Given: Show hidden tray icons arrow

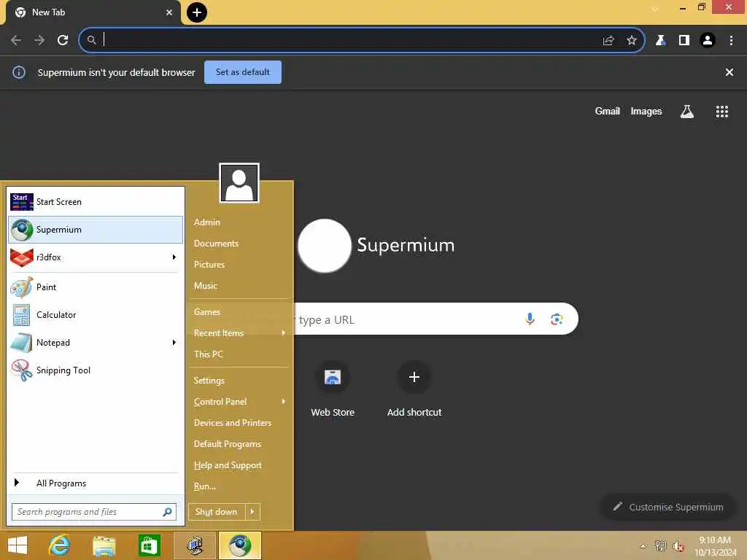Looking at the screenshot, I should pyautogui.click(x=643, y=546).
